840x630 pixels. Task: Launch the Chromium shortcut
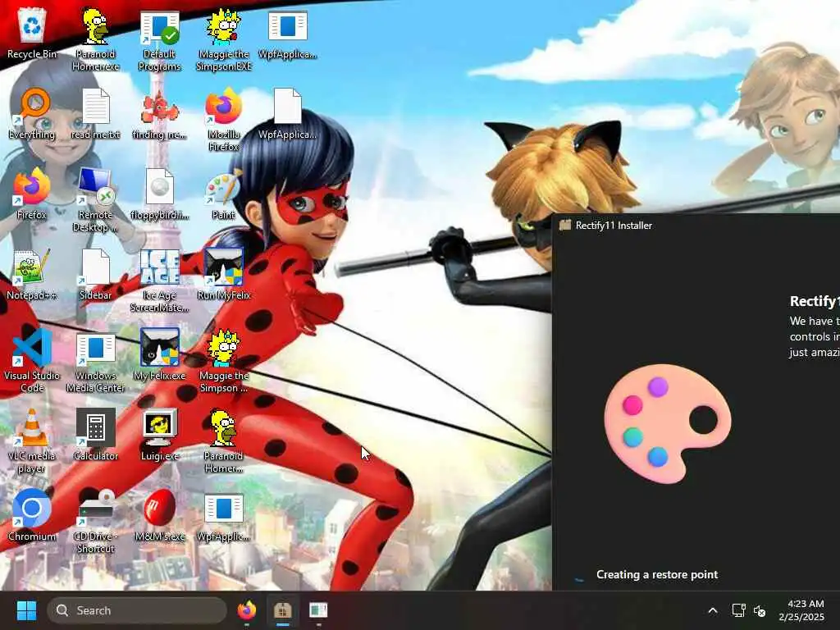(32, 515)
